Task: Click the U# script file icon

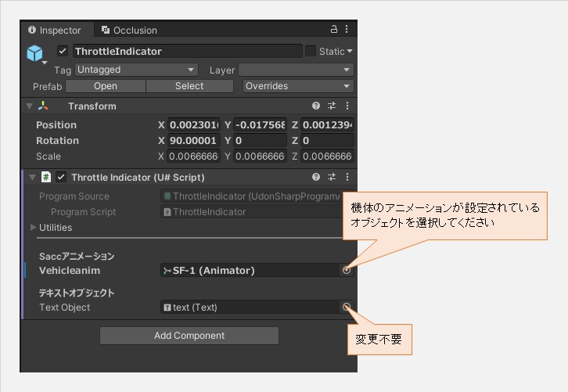Action: pyautogui.click(x=46, y=177)
